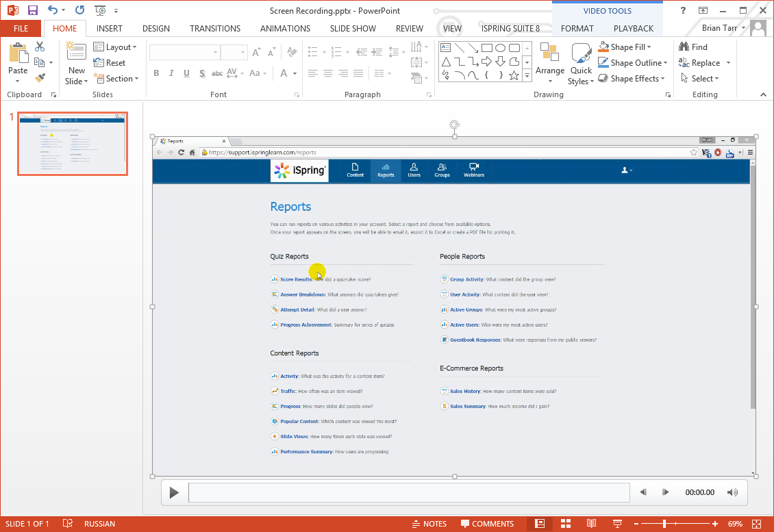
Task: Open the Arrange objects menu
Action: coord(550,63)
